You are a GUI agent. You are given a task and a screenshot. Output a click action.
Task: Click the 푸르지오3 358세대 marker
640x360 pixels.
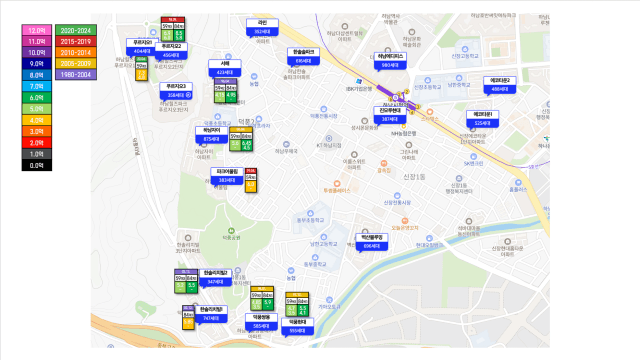click(x=176, y=91)
